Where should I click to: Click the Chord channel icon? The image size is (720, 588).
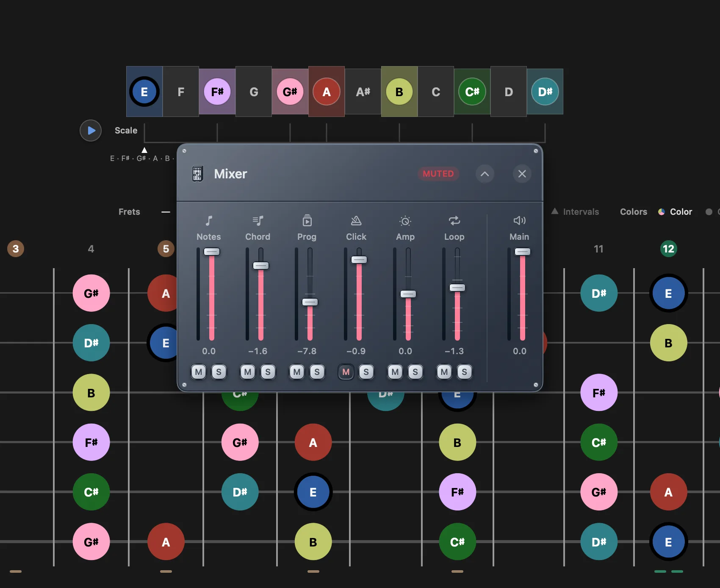[258, 221]
